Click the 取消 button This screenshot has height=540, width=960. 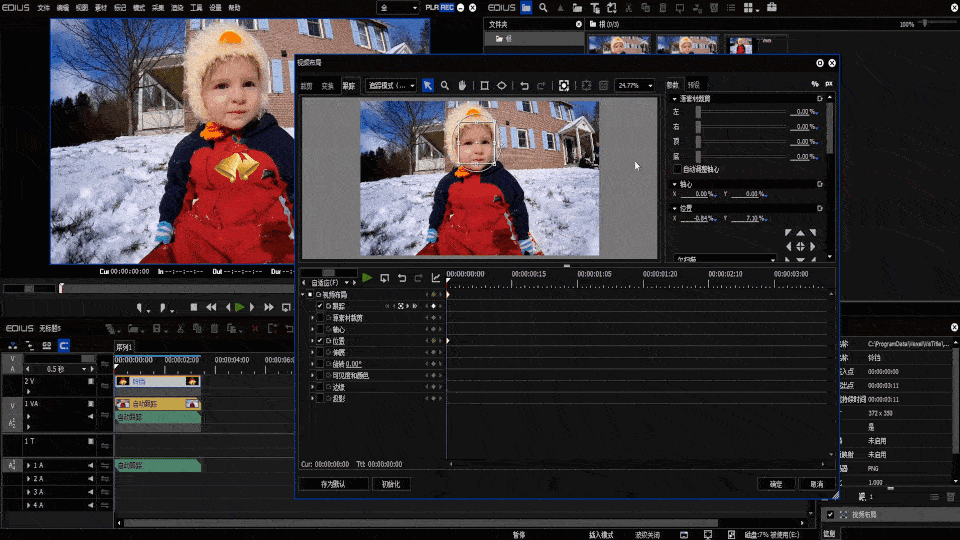tap(817, 484)
